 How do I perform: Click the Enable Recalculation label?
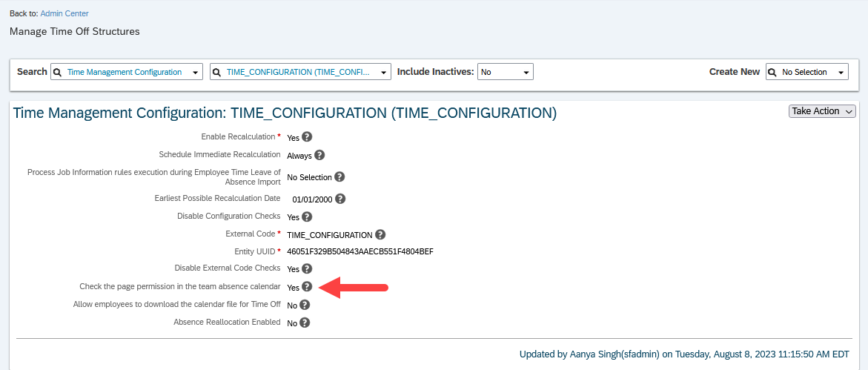click(238, 136)
